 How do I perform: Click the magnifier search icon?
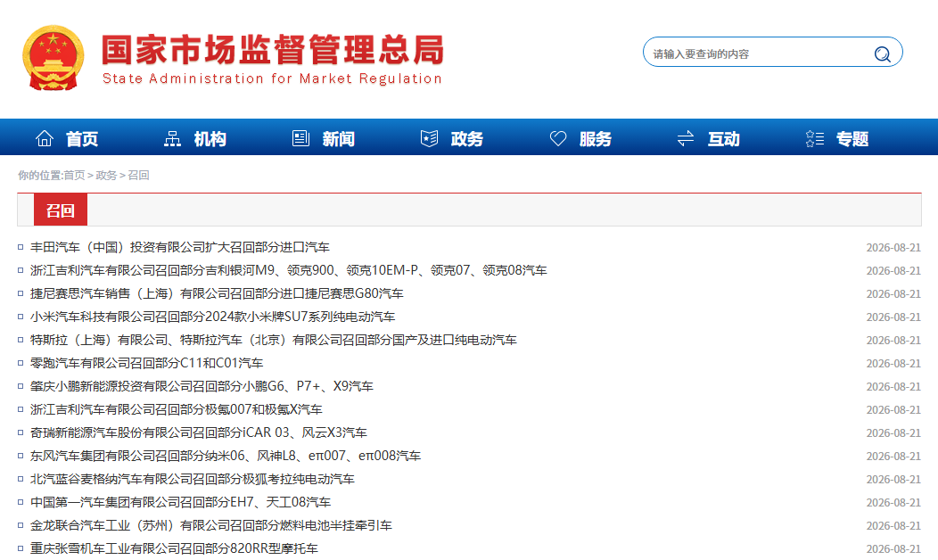[x=883, y=54]
